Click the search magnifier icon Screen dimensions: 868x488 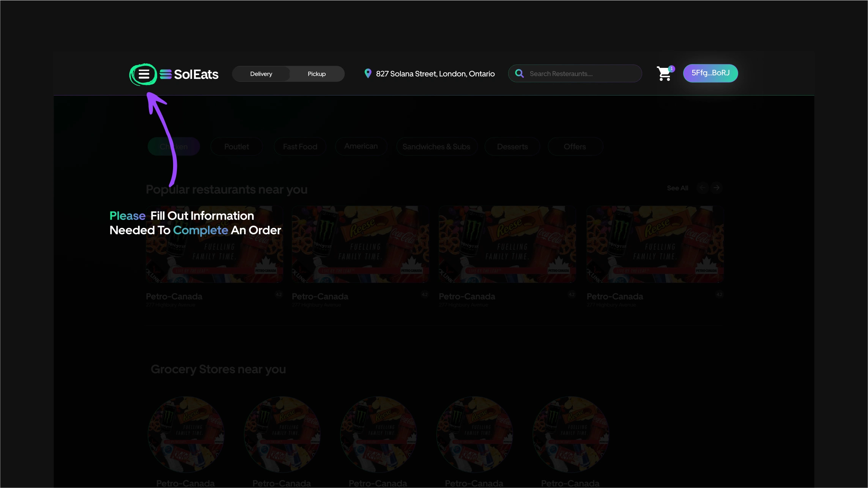(x=519, y=74)
